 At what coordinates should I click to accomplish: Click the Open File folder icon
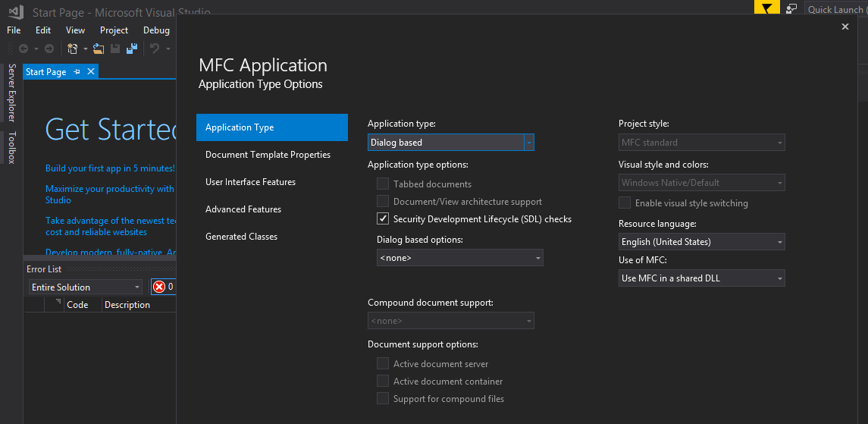[99, 49]
